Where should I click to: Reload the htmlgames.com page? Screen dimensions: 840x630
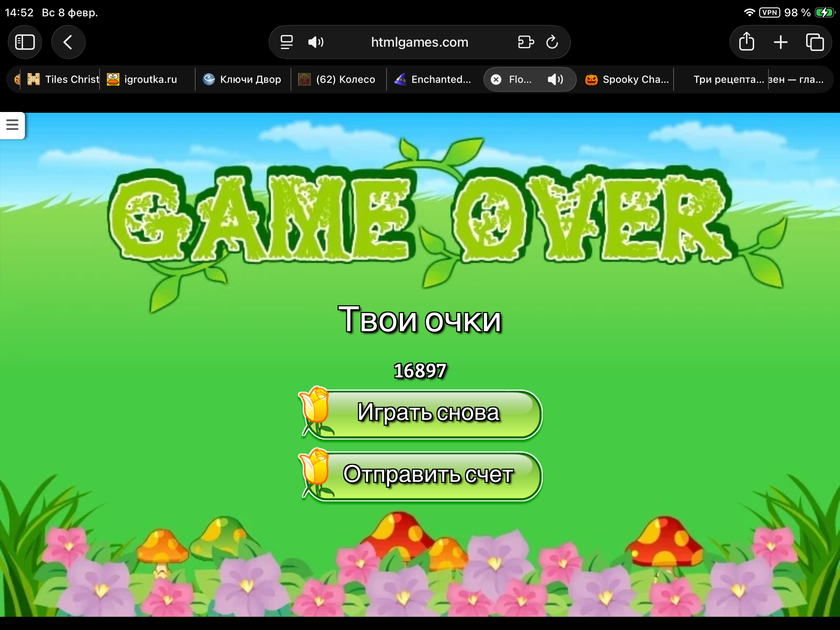point(552,42)
